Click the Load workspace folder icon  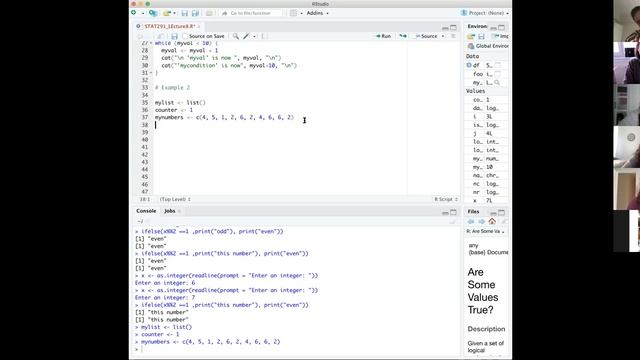(471, 36)
